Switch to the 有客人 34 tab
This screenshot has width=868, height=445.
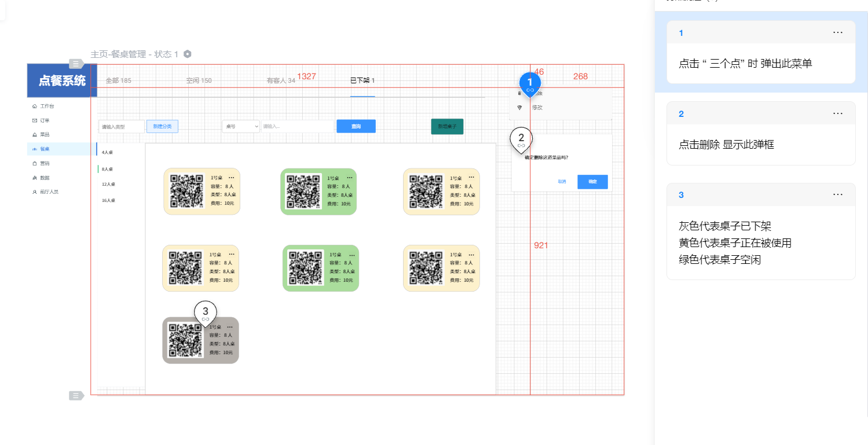coord(281,80)
